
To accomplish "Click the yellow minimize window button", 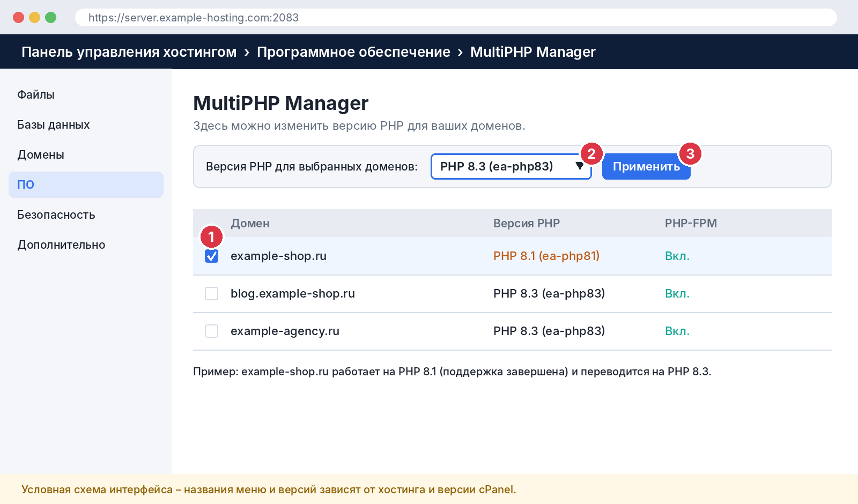I will point(34,18).
